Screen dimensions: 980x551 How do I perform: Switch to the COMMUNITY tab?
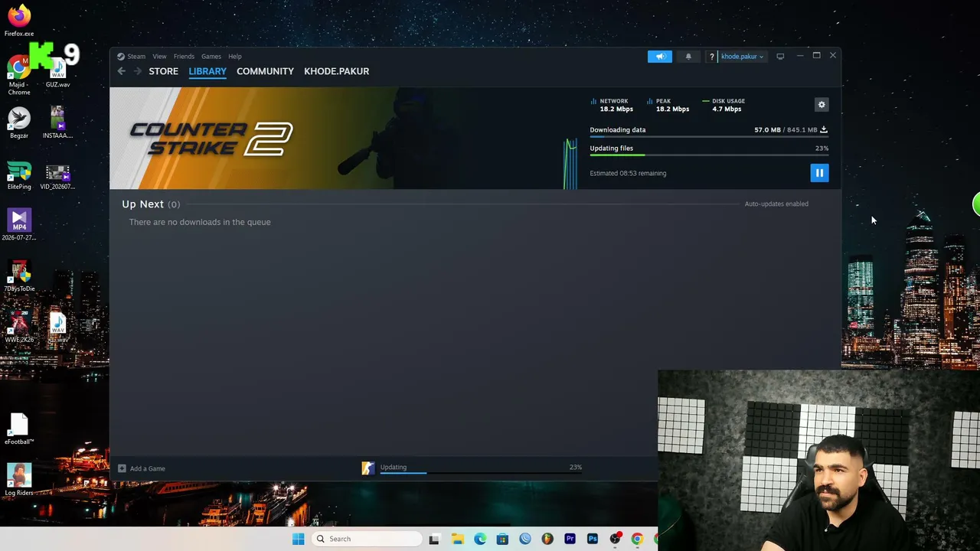tap(265, 71)
